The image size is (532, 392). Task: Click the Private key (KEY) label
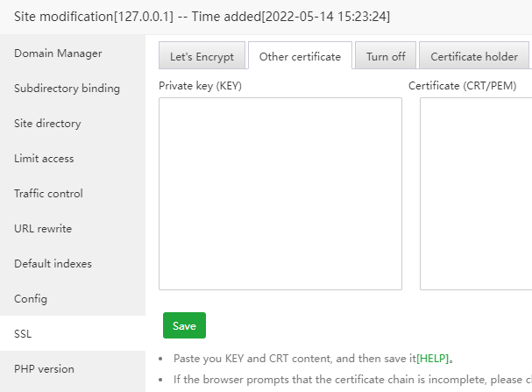[x=200, y=86]
